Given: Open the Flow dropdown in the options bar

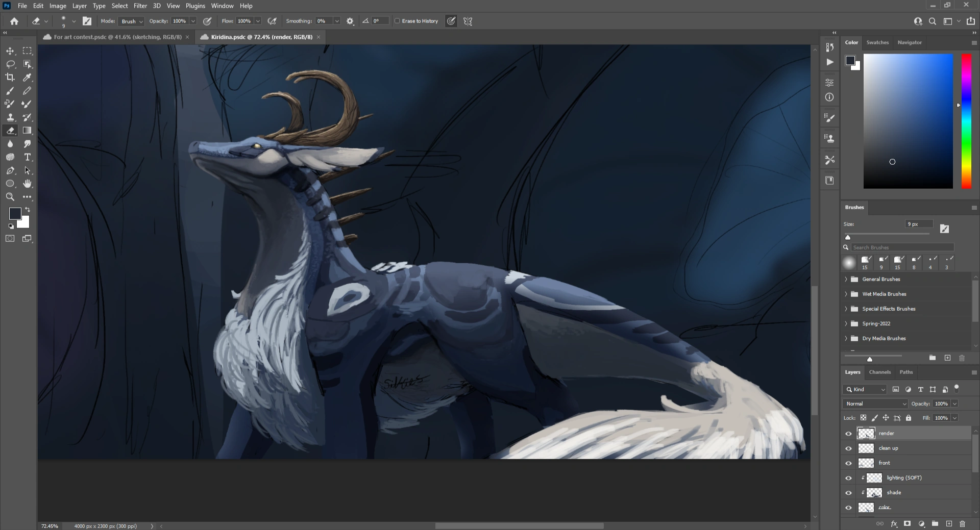Looking at the screenshot, I should click(258, 21).
